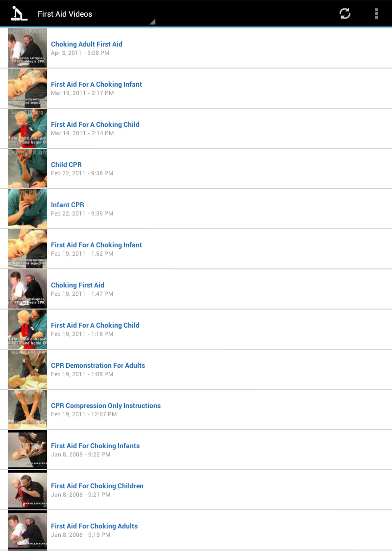
Task: Open Choking First Aid video
Action: (196, 289)
